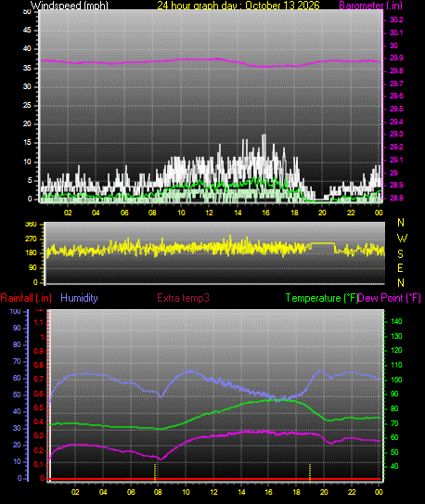The height and width of the screenshot is (504, 425).
Task: Click the 'Temperature (°F)' legend label
Action: [322, 298]
